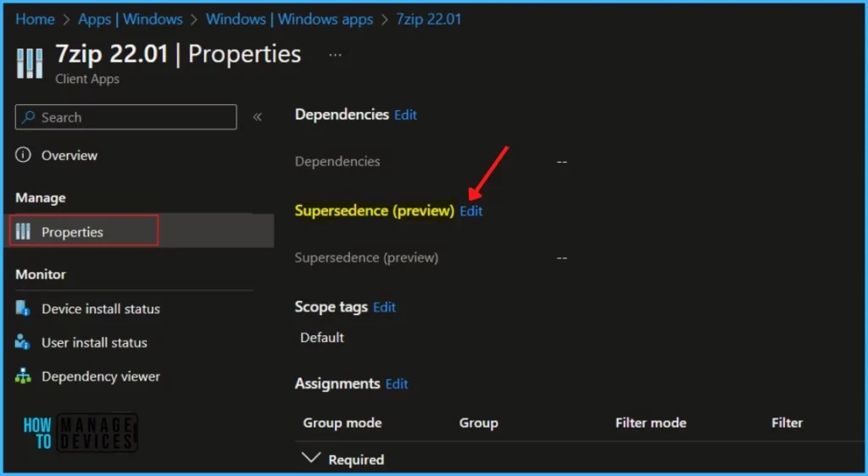Click the Required row label
The width and height of the screenshot is (868, 476).
pyautogui.click(x=356, y=460)
